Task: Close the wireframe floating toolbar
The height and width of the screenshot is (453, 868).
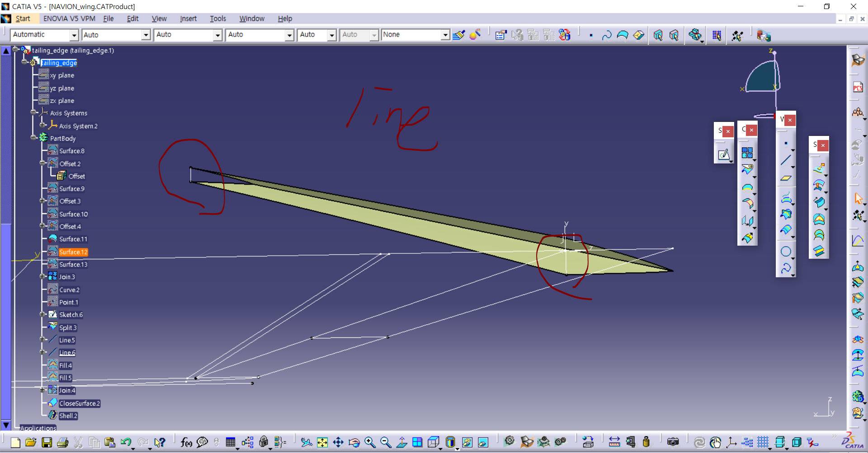Action: pos(790,120)
